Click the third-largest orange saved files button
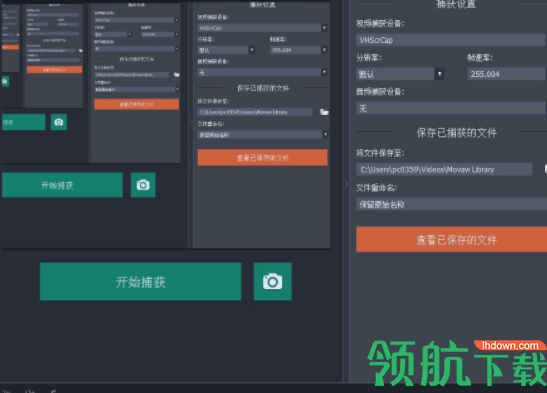This screenshot has width=547, height=393. point(136,104)
